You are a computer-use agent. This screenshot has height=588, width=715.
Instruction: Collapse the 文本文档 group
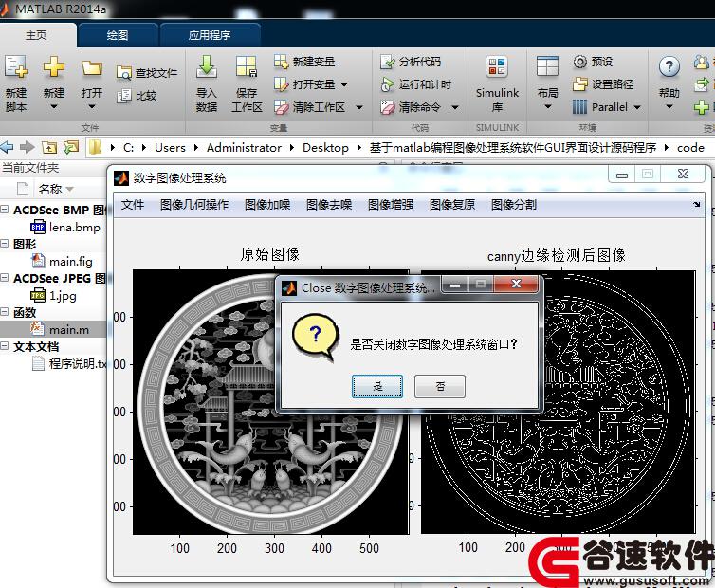click(x=5, y=346)
